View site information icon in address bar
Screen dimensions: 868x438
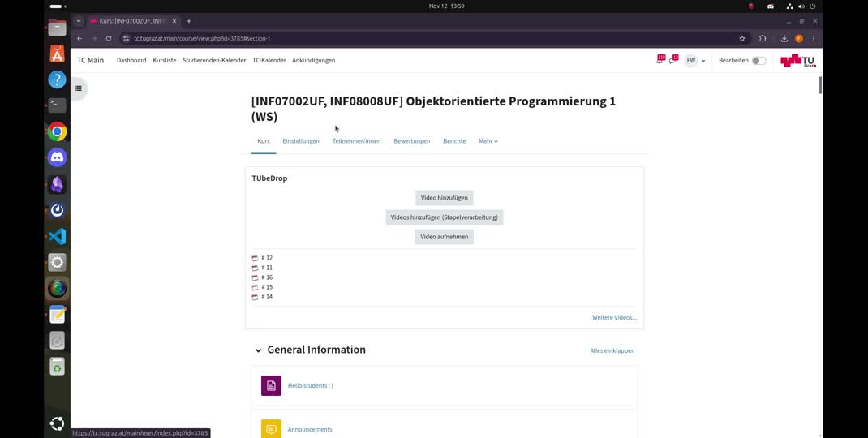[x=127, y=38]
